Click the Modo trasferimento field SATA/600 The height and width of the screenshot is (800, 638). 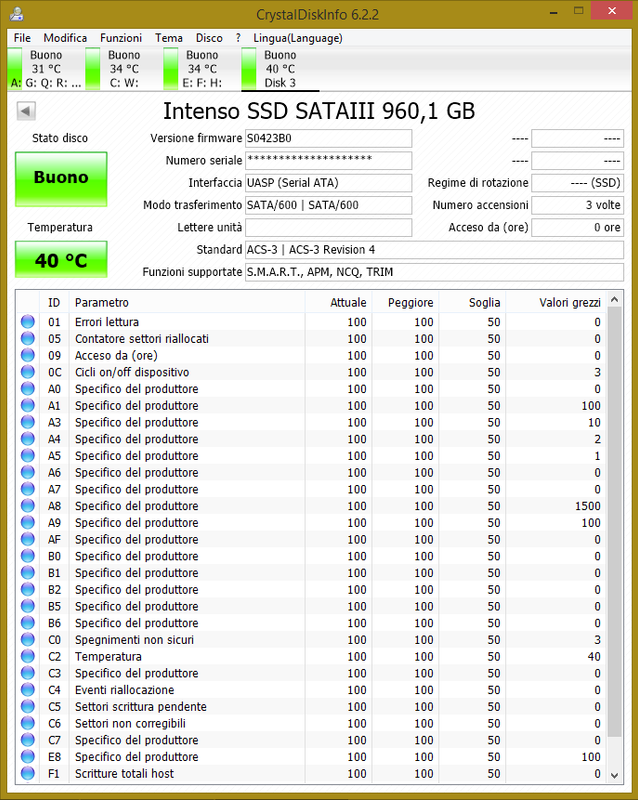[328, 205]
